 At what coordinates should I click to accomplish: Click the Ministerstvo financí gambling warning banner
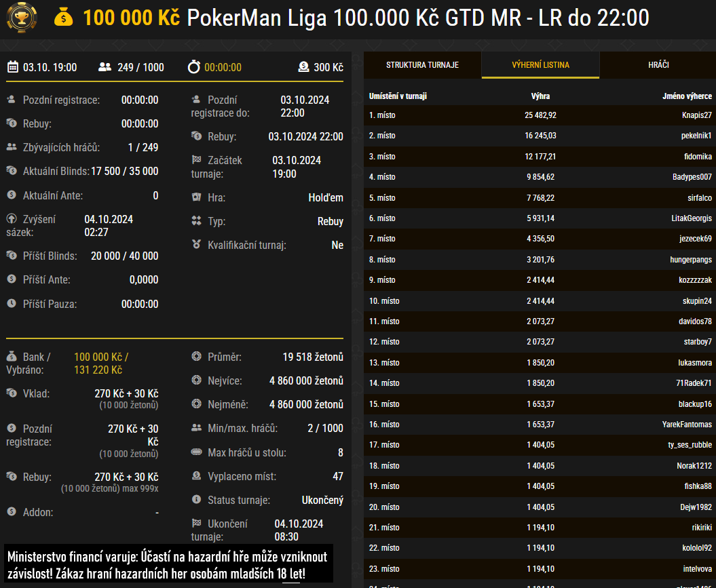168,564
